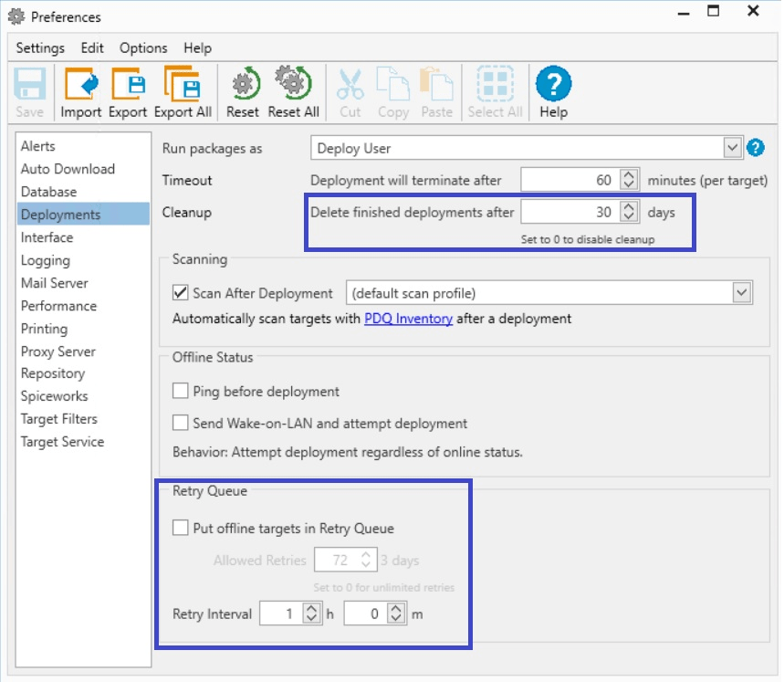Enable Ping before deployment
This screenshot has height=682, width=784.
click(x=179, y=391)
